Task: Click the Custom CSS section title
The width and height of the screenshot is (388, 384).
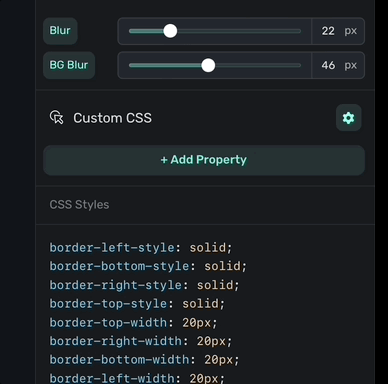Action: click(x=113, y=118)
